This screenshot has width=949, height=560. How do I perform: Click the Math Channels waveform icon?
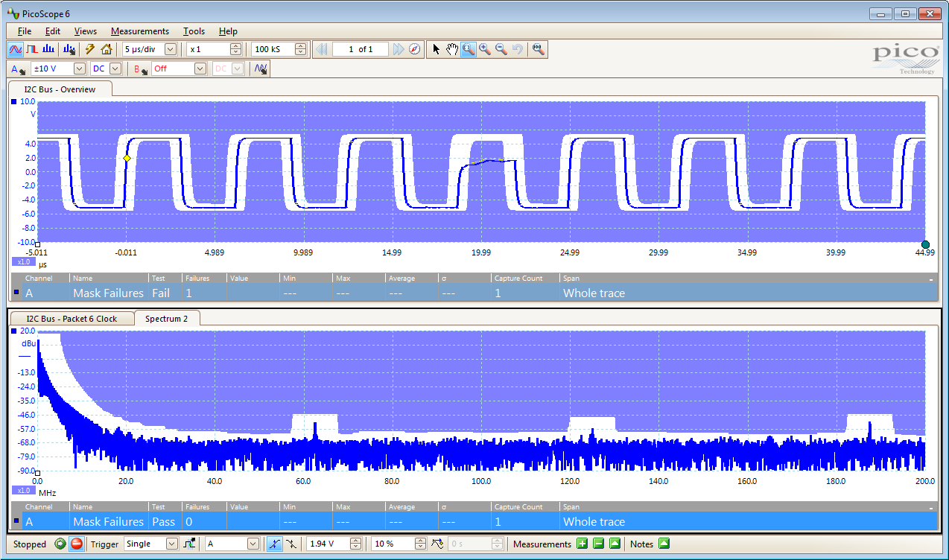(x=261, y=69)
